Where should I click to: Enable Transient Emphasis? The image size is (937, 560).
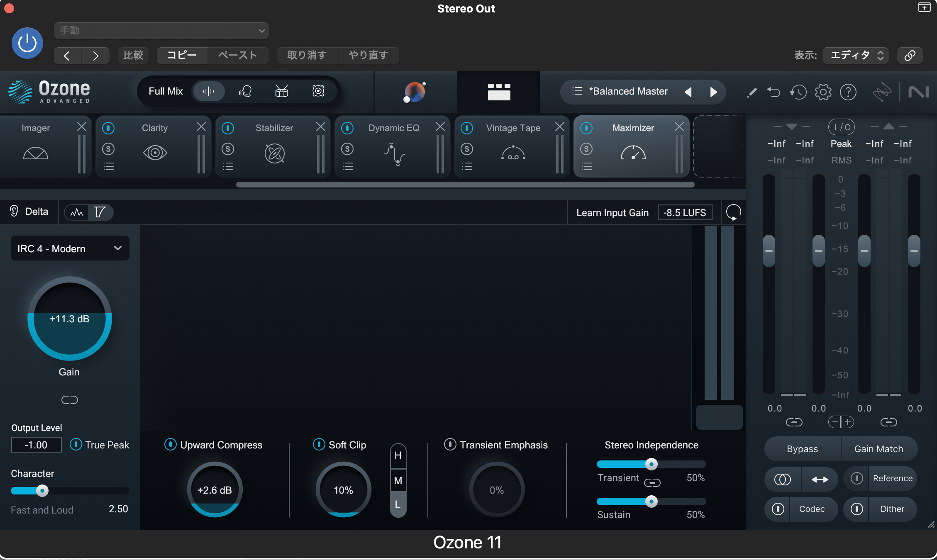click(x=450, y=445)
